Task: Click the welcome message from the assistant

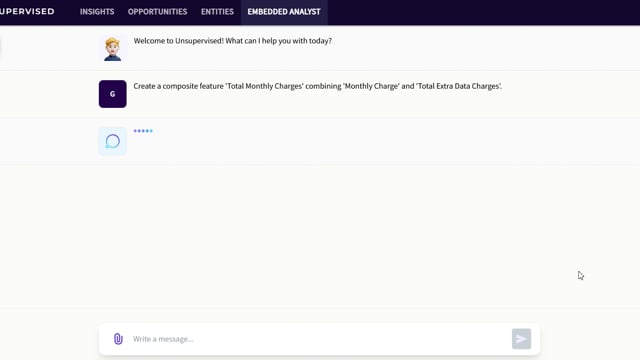Action: (233, 41)
